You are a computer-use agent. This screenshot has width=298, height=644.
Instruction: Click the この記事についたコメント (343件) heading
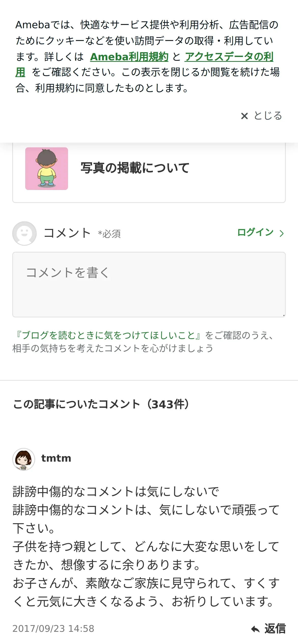(x=101, y=404)
